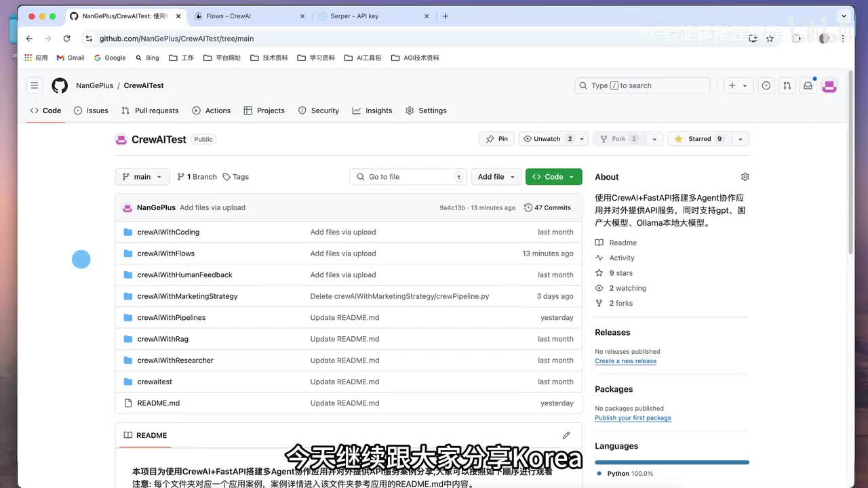This screenshot has width=868, height=488.
Task: Expand the green Code dropdown button
Action: [553, 177]
